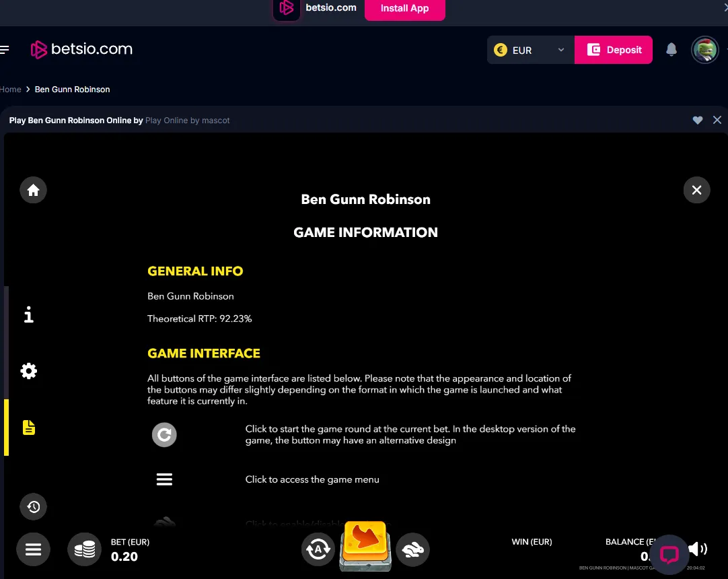This screenshot has width=728, height=579.
Task: Close the Ben Gunn Robinson game window
Action: [x=717, y=120]
